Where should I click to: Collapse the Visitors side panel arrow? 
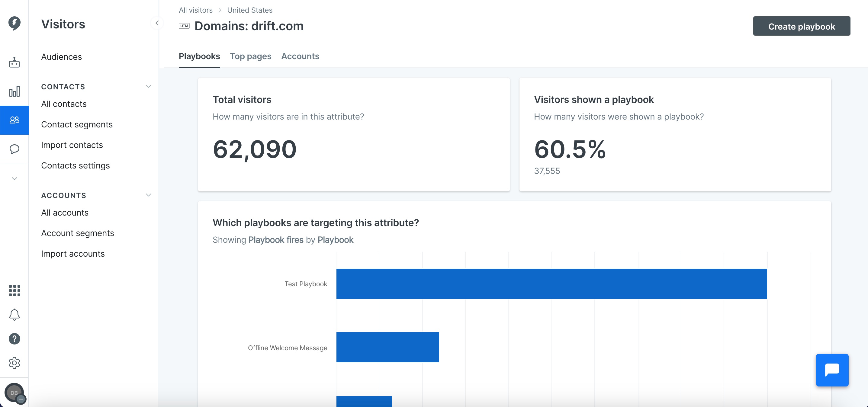click(157, 23)
